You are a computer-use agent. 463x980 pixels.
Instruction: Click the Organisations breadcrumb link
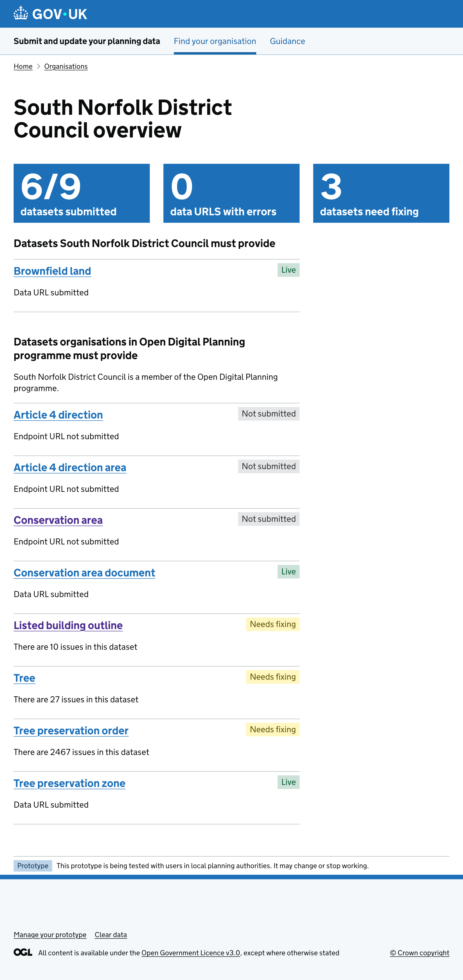pyautogui.click(x=66, y=66)
